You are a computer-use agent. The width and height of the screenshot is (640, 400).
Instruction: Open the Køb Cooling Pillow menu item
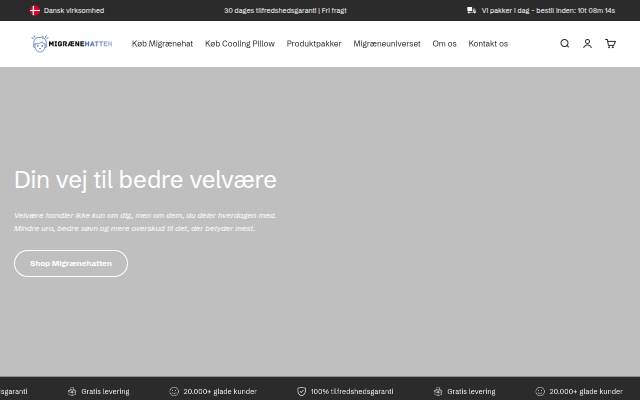[x=240, y=44]
